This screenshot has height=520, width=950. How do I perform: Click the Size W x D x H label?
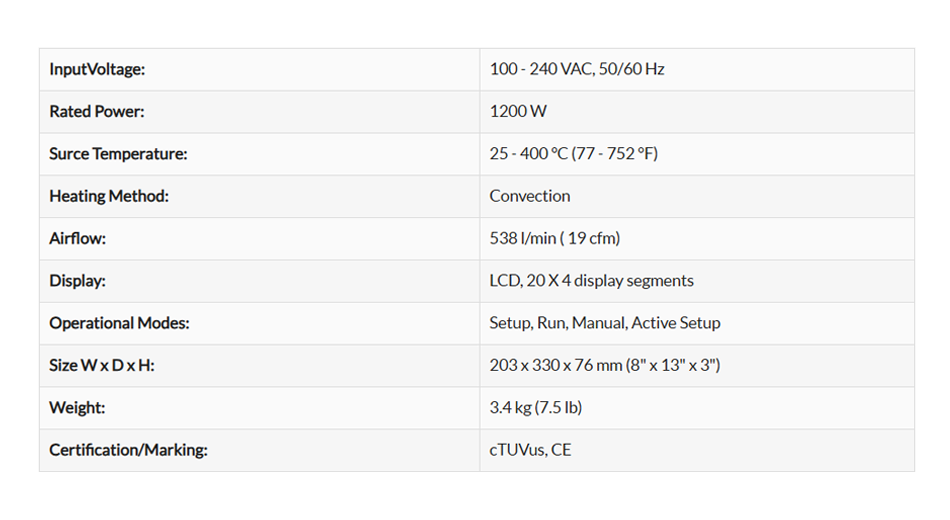102,365
